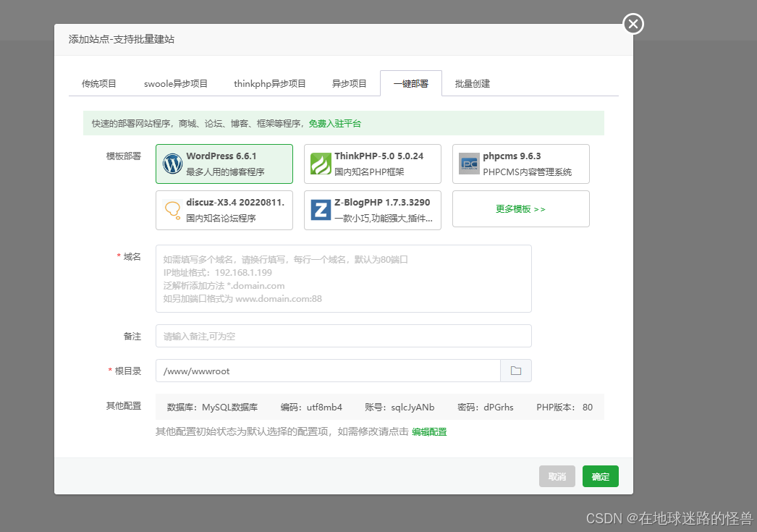
Task: Click the phpcms PC logo icon
Action: pyautogui.click(x=469, y=164)
